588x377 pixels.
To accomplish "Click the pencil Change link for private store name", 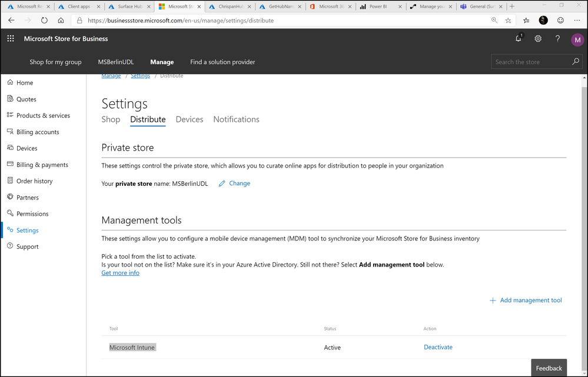I will coord(234,184).
